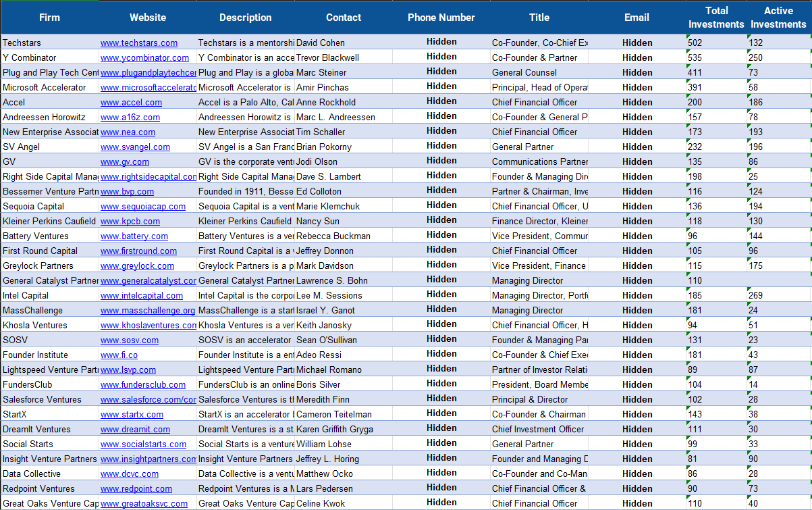Screen dimensions: 812x510
Task: Follow the www.accel.com website link
Action: click(131, 102)
